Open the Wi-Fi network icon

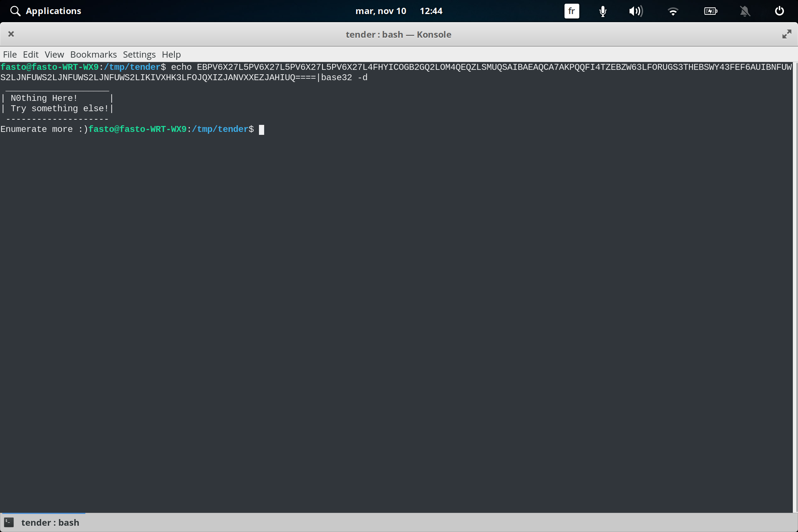click(673, 11)
